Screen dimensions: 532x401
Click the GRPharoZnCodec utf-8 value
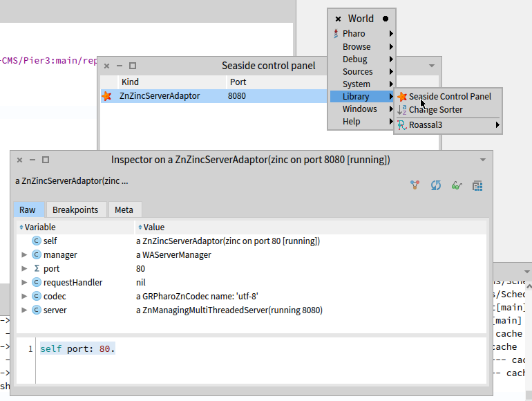pyautogui.click(x=197, y=297)
